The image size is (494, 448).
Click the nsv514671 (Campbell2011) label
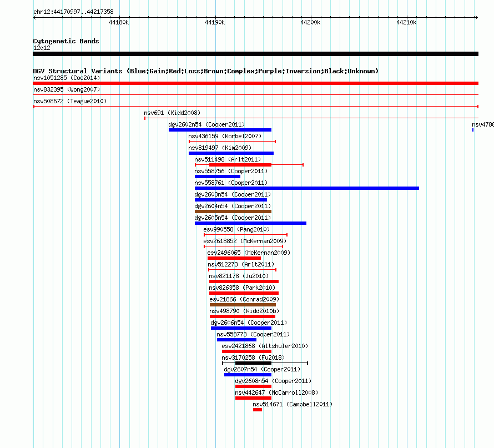click(293, 404)
